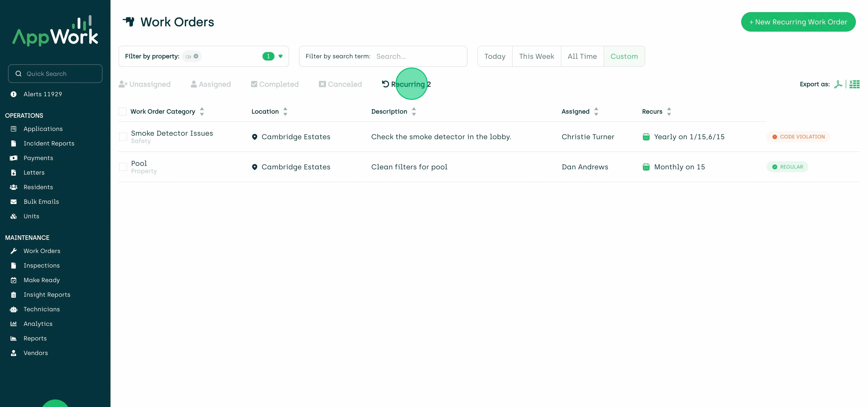This screenshot has width=868, height=407.
Task: Export work orders as Excel spreadsheet icon
Action: pos(854,84)
